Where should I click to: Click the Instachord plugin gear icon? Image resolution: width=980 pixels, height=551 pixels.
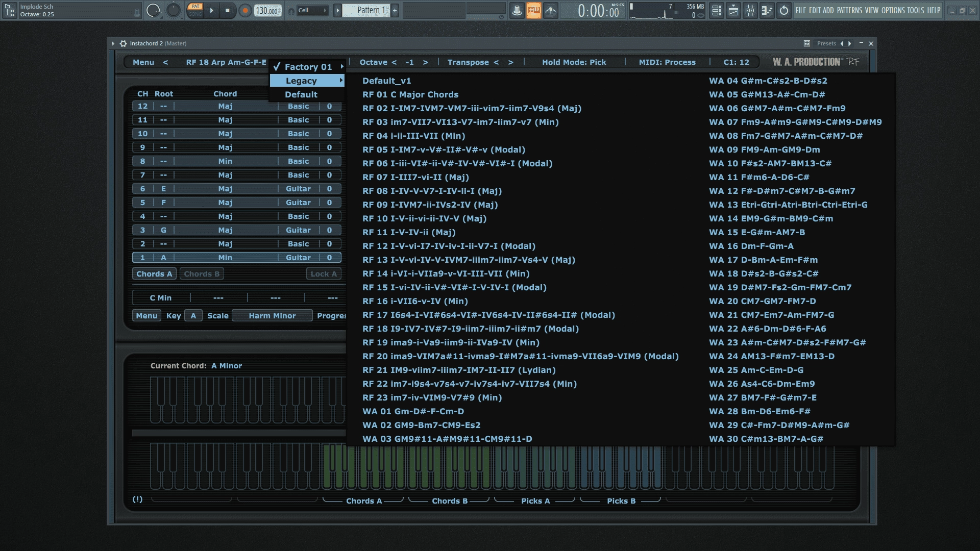coord(123,43)
